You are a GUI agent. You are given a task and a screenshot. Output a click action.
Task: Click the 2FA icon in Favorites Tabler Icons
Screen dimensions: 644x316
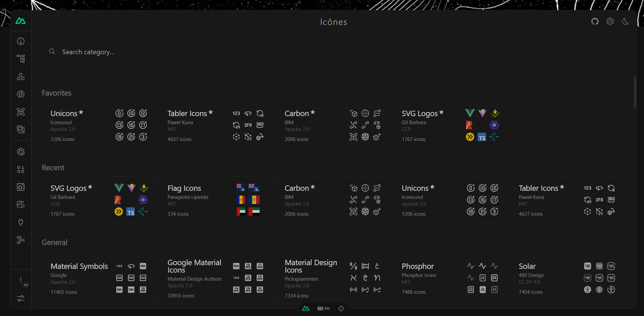click(x=248, y=125)
